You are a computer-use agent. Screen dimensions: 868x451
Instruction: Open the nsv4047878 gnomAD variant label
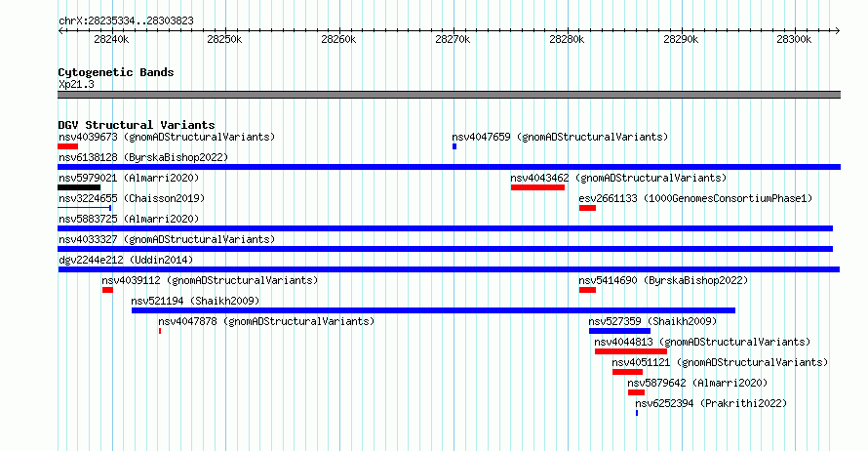click(266, 321)
